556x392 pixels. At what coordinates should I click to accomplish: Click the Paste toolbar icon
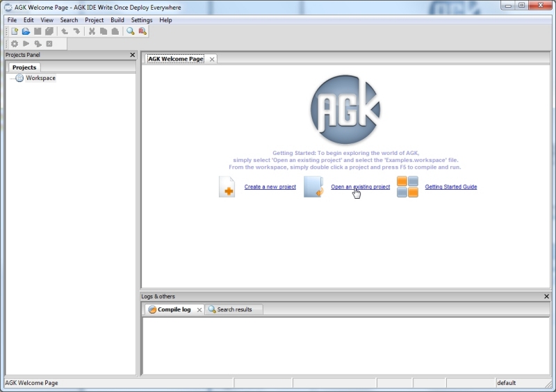point(115,31)
